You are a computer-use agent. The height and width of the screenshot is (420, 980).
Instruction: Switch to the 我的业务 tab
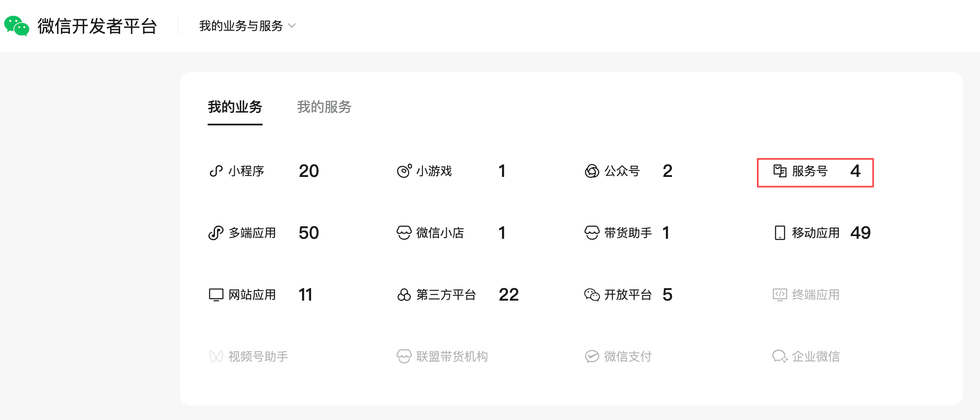235,107
